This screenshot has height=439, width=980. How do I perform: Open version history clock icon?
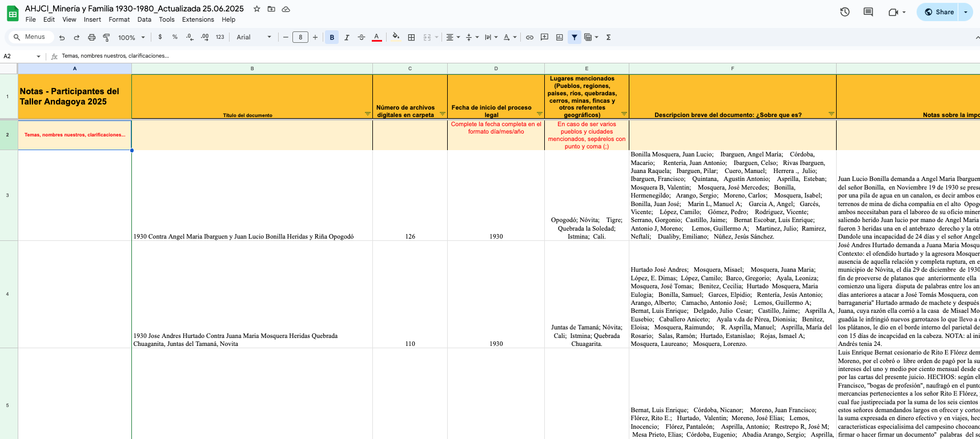coord(845,12)
